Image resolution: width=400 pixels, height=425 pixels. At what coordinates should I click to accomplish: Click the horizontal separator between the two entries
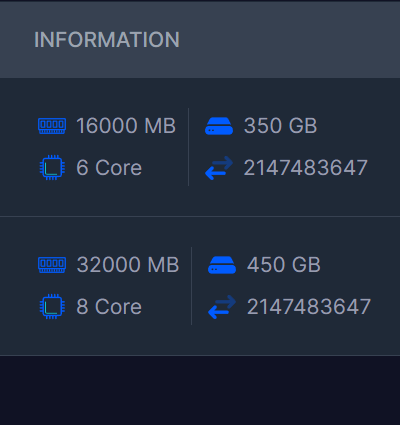click(200, 216)
